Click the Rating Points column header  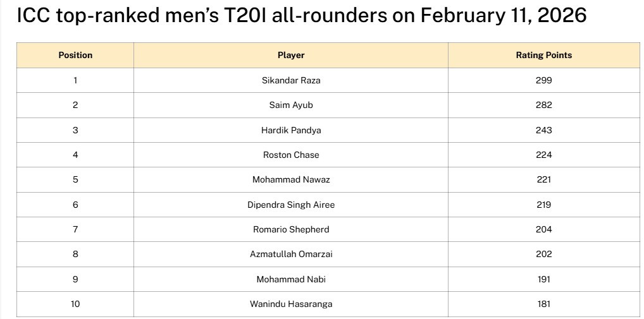coord(543,56)
